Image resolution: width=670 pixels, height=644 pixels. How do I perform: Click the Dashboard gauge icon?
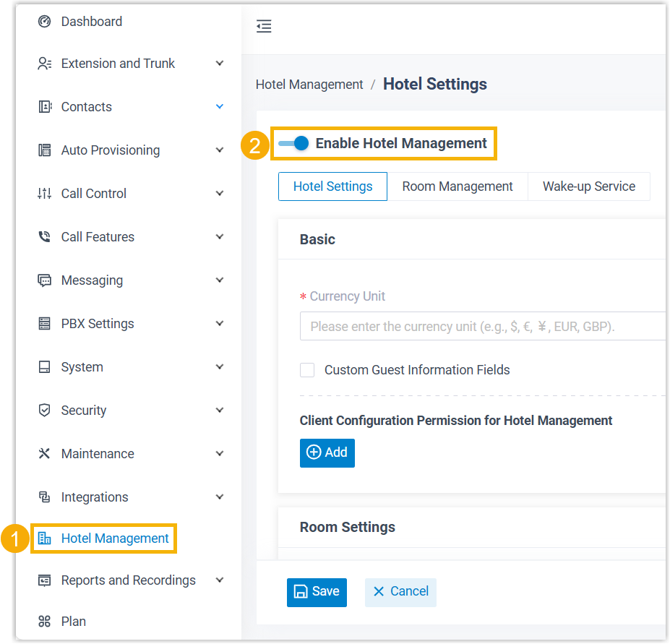[45, 22]
